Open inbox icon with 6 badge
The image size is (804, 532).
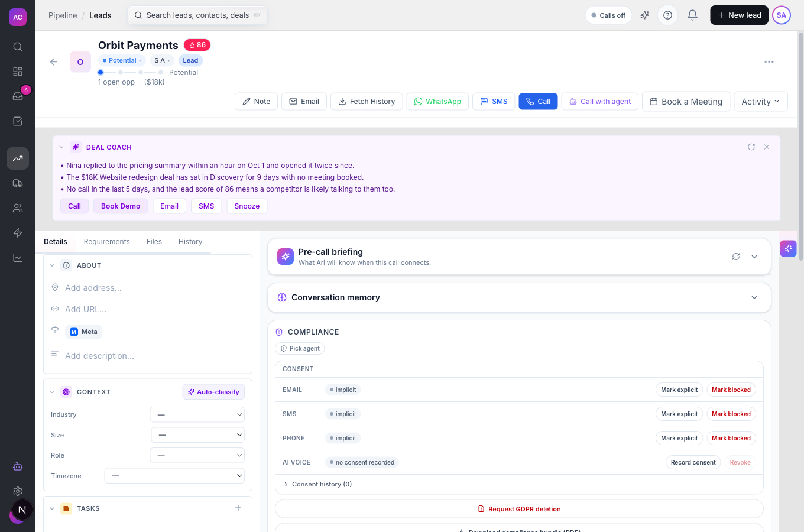[18, 96]
